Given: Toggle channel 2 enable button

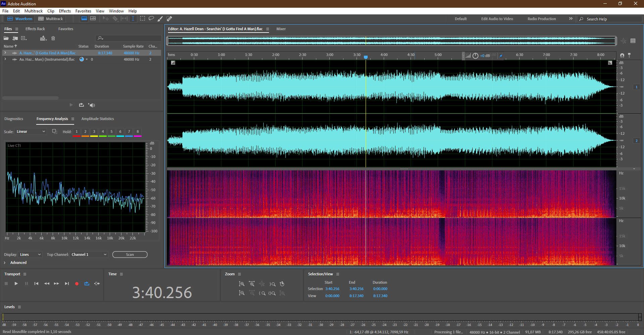Looking at the screenshot, I should tap(636, 141).
